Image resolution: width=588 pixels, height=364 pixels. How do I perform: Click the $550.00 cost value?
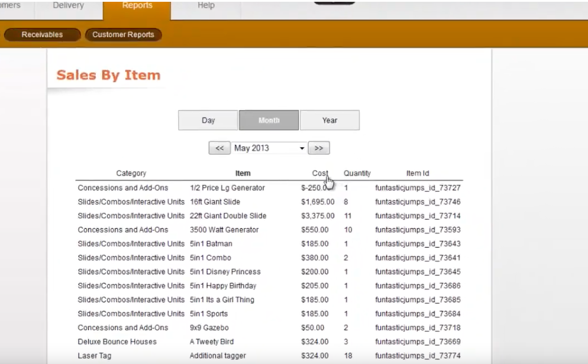(315, 229)
